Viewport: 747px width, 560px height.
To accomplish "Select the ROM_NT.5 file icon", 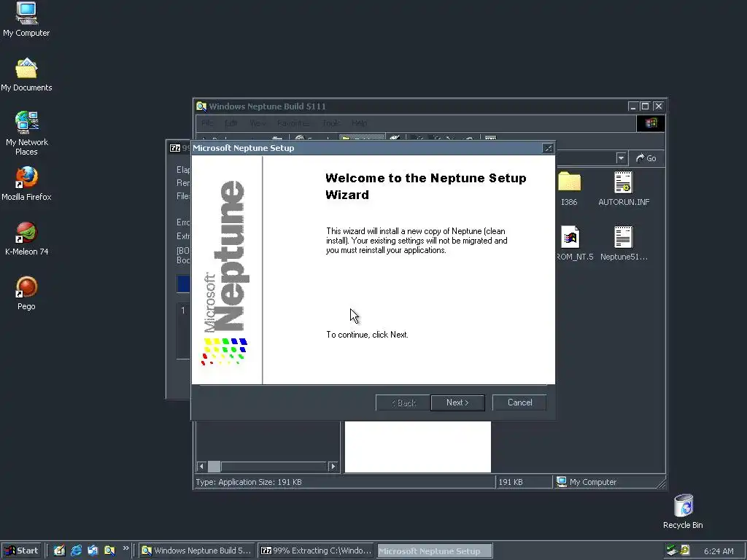I will (x=572, y=243).
